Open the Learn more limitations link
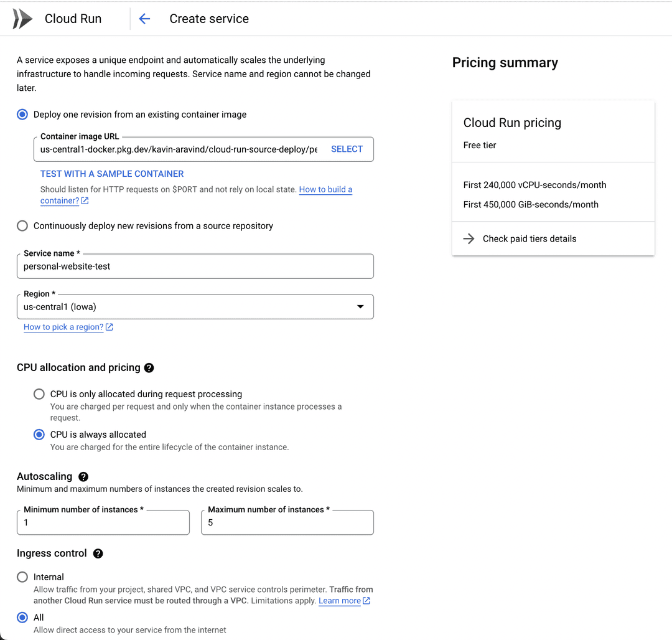This screenshot has height=640, width=672. point(340,601)
